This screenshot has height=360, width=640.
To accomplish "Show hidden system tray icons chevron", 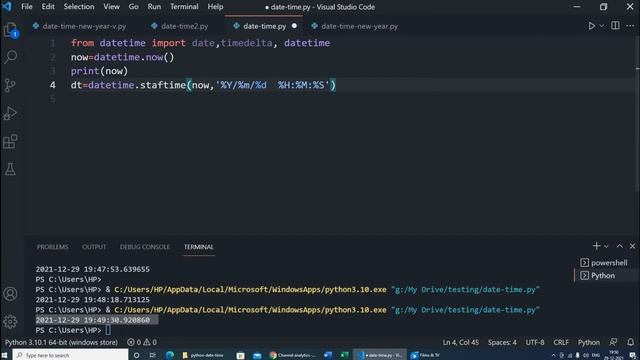I will click(x=553, y=355).
